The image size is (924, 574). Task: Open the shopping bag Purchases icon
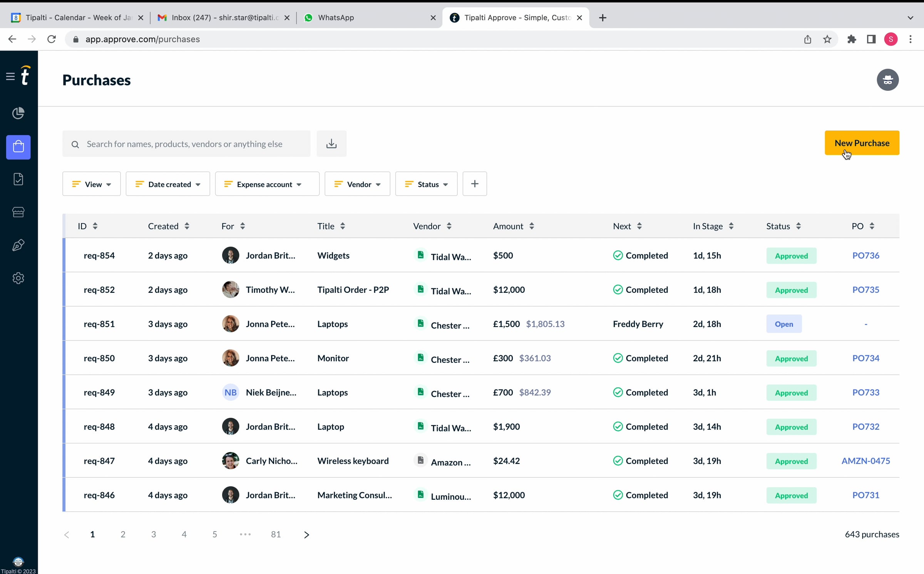(x=18, y=147)
